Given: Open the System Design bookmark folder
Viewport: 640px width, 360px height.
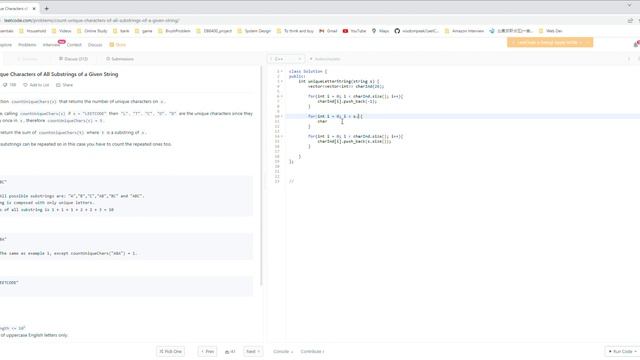Looking at the screenshot, I should [254, 31].
